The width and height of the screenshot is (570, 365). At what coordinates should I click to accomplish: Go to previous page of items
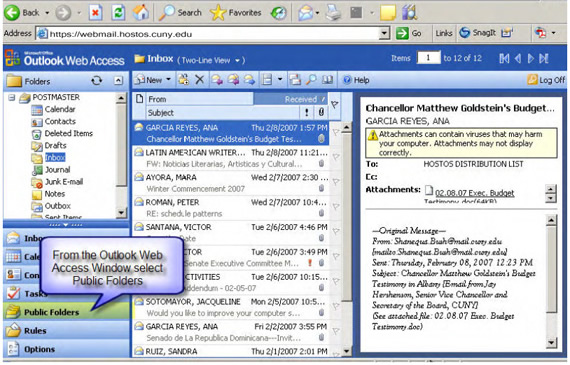point(518,58)
